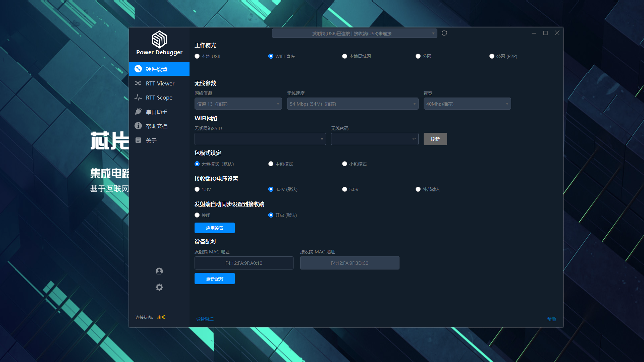Set receiver IO voltage to 5.0V

[x=344, y=189]
